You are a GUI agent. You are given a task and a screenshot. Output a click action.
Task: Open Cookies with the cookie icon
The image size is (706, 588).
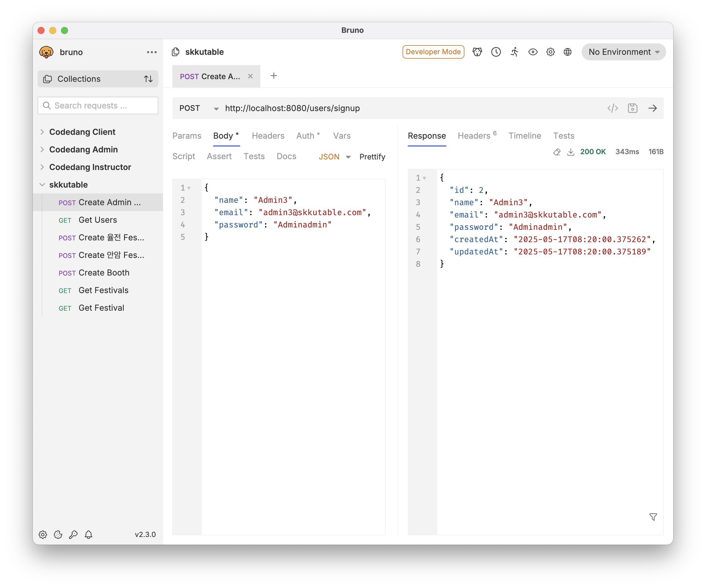(58, 535)
